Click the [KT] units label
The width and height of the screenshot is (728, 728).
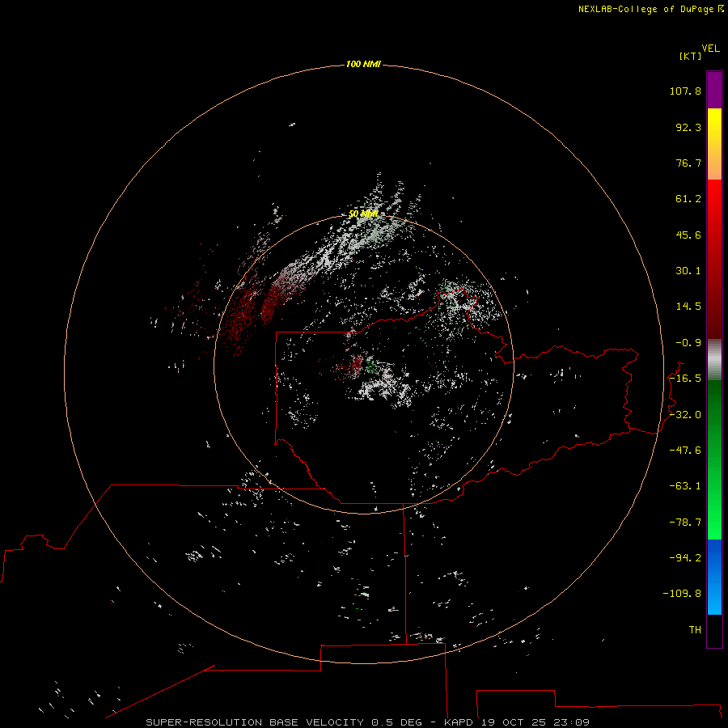[x=690, y=56]
